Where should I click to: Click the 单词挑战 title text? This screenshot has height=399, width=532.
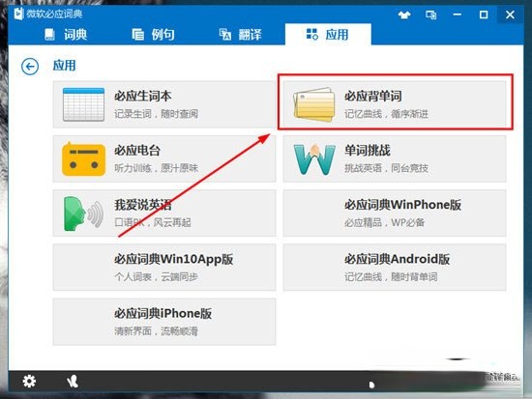coord(368,150)
